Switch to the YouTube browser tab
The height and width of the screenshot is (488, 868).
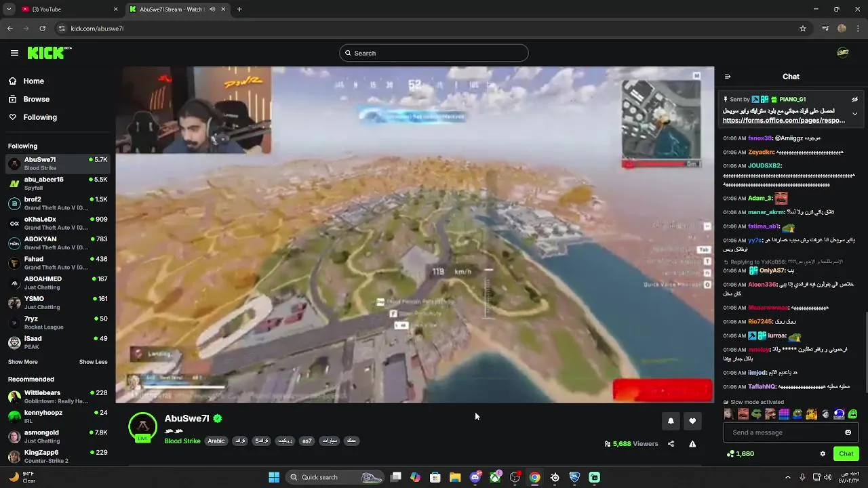(x=68, y=9)
